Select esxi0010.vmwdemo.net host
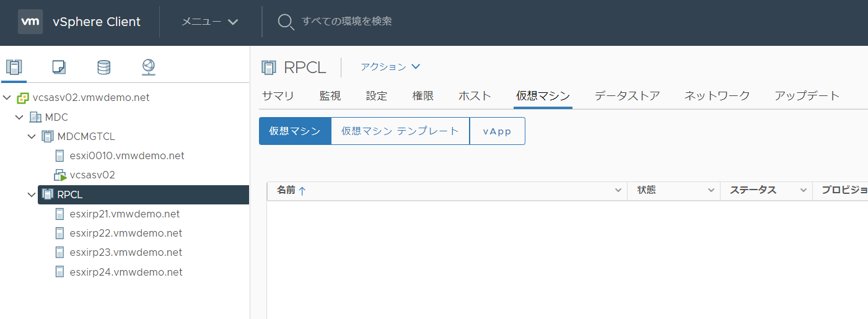 (x=127, y=156)
